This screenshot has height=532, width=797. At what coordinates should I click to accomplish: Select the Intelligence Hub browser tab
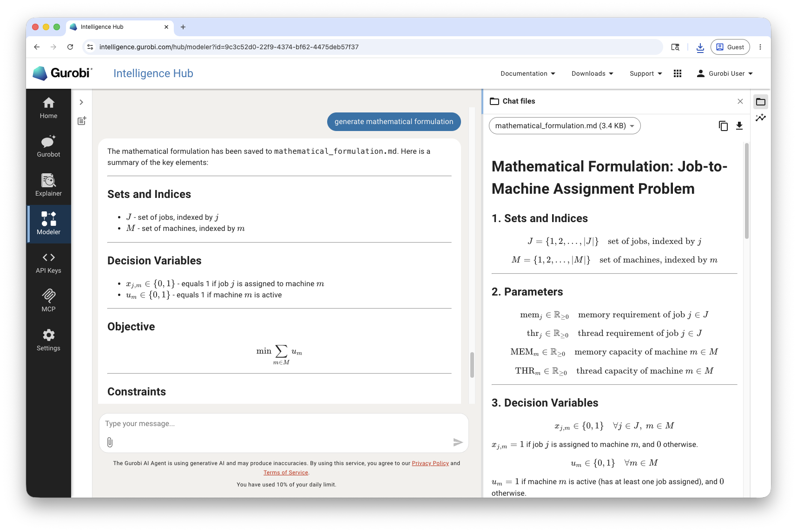120,27
